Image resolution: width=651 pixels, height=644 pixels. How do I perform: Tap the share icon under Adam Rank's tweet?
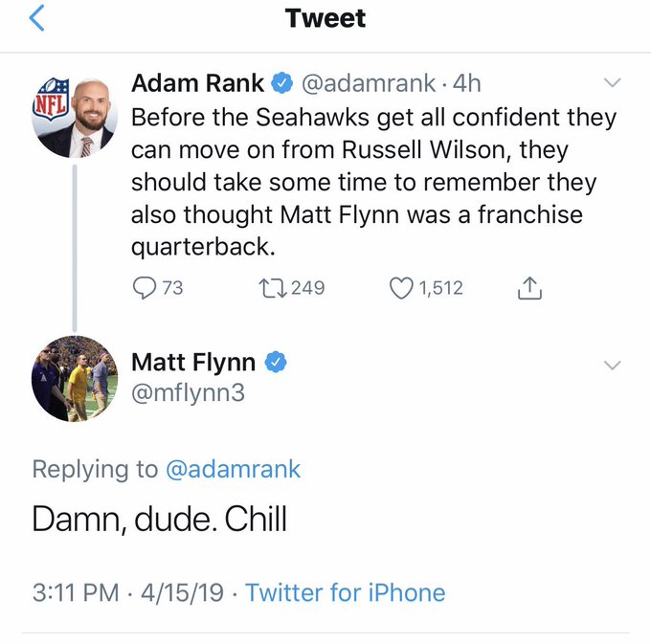[x=529, y=287]
